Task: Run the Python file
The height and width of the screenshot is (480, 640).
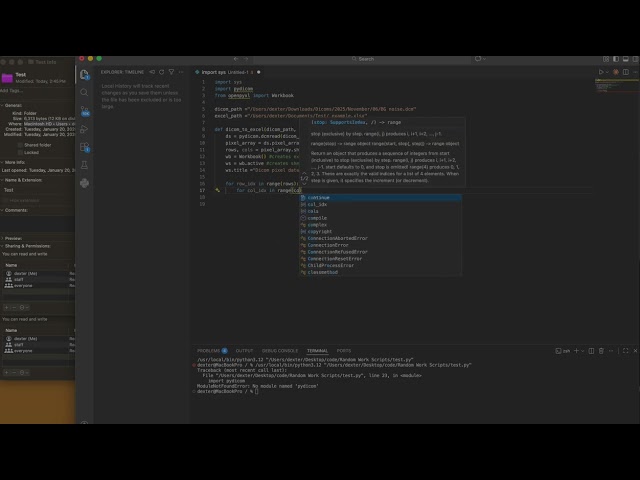Action: click(x=601, y=72)
